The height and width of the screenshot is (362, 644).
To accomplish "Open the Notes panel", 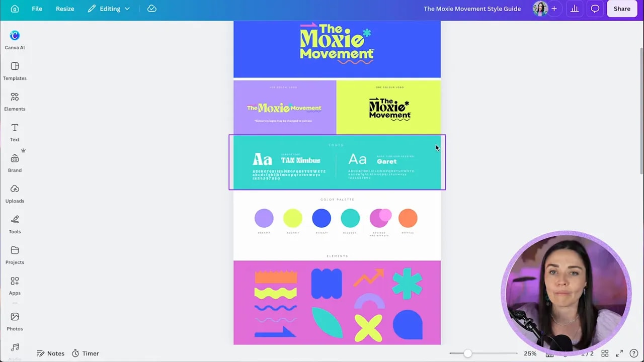I will (x=51, y=353).
